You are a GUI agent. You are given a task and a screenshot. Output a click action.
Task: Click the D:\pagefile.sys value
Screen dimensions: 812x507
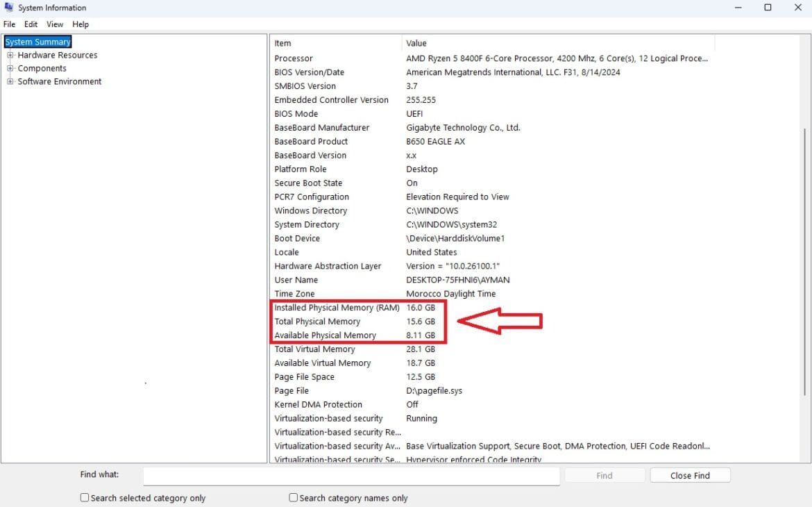[434, 391]
